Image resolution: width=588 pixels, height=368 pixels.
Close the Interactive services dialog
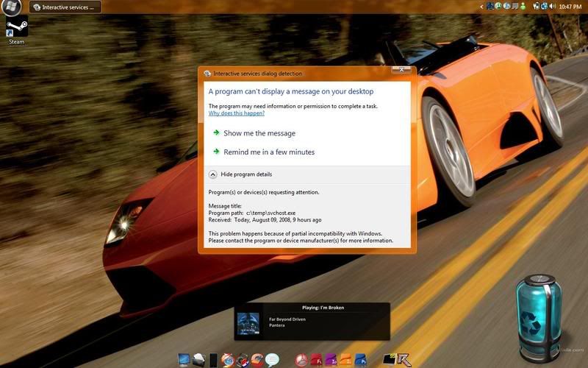401,69
